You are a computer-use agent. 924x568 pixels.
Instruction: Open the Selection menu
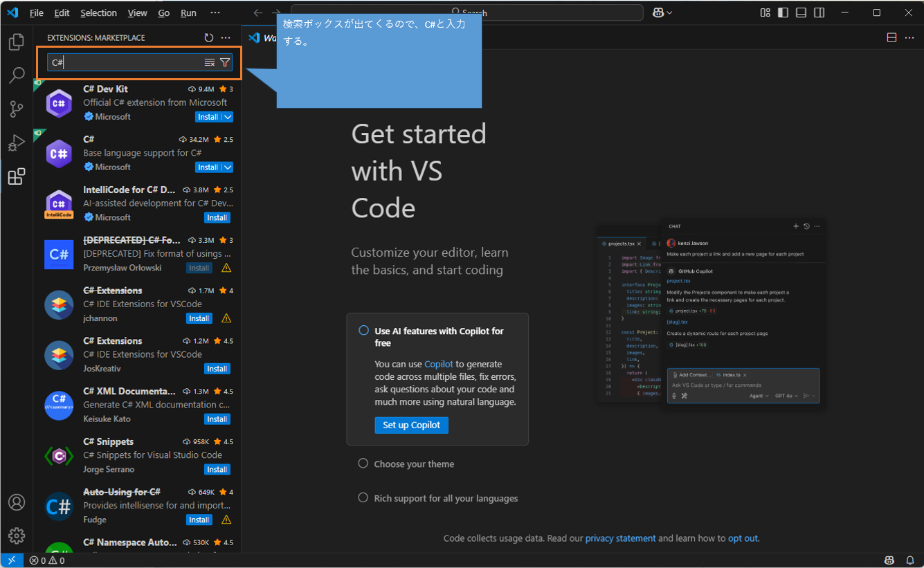[98, 13]
